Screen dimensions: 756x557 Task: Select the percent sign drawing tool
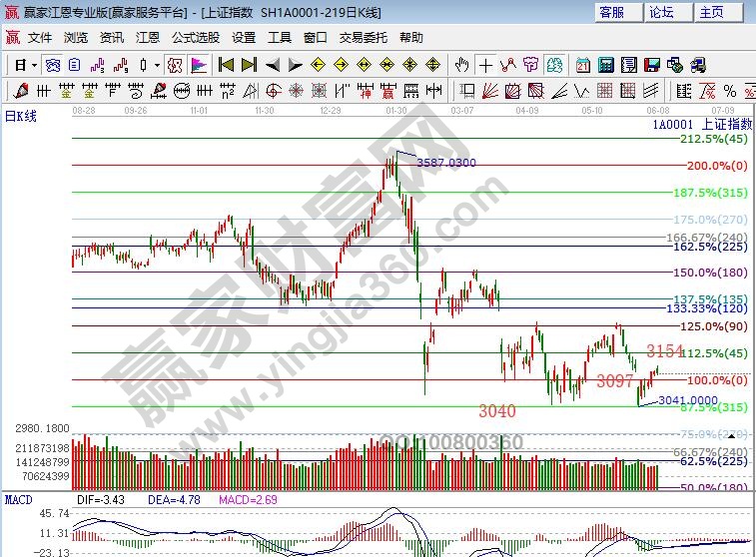[x=731, y=91]
